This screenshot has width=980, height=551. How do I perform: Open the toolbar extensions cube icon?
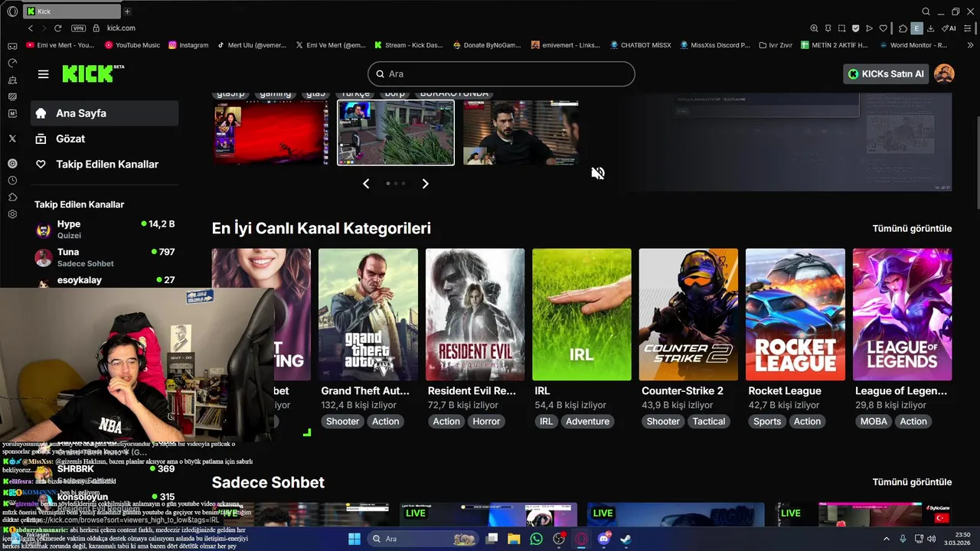(903, 28)
